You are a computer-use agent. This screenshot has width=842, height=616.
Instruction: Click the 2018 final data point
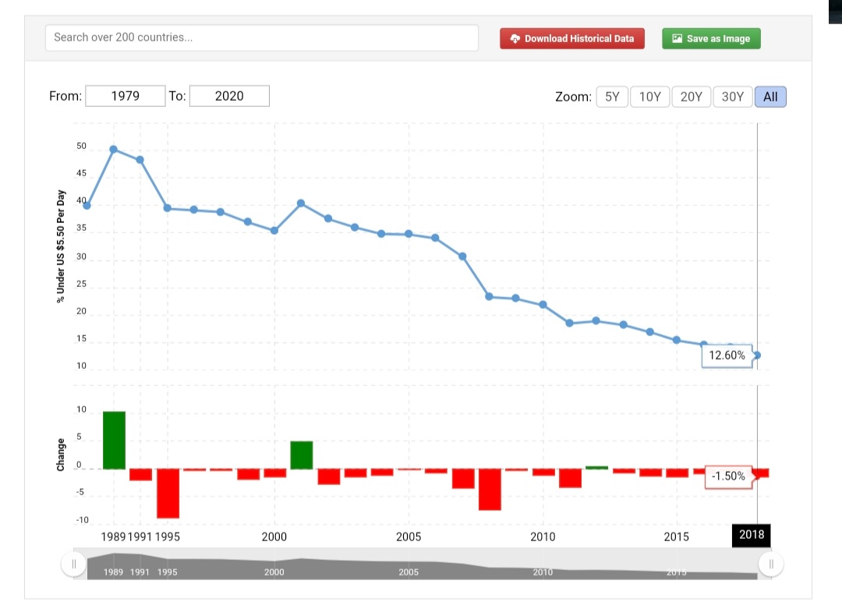(757, 356)
